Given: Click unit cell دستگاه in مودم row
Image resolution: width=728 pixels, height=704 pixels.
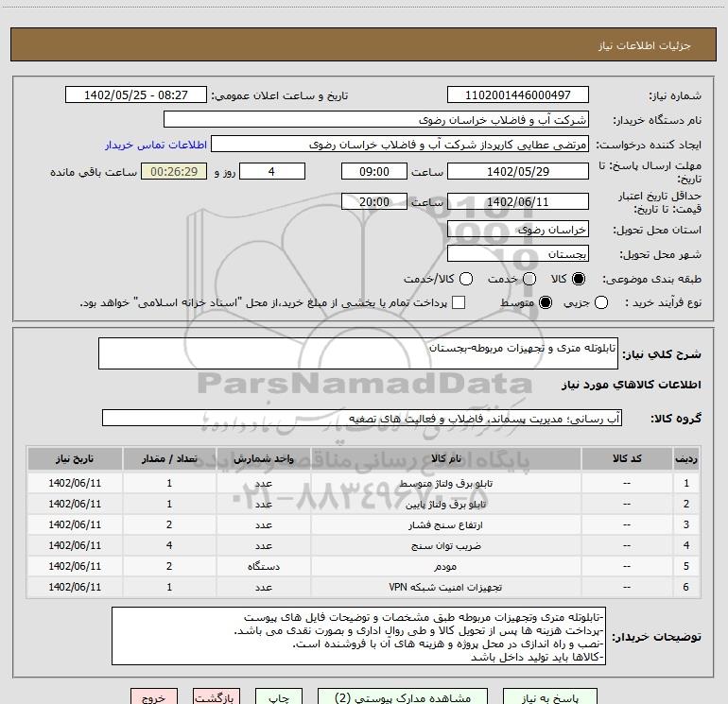Looking at the screenshot, I should tap(263, 566).
